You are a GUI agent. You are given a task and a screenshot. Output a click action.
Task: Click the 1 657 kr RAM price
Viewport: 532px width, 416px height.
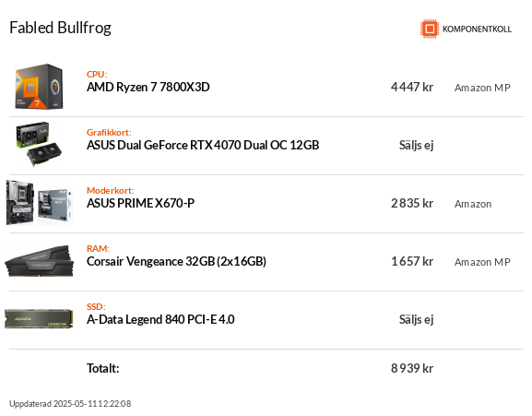coord(412,261)
